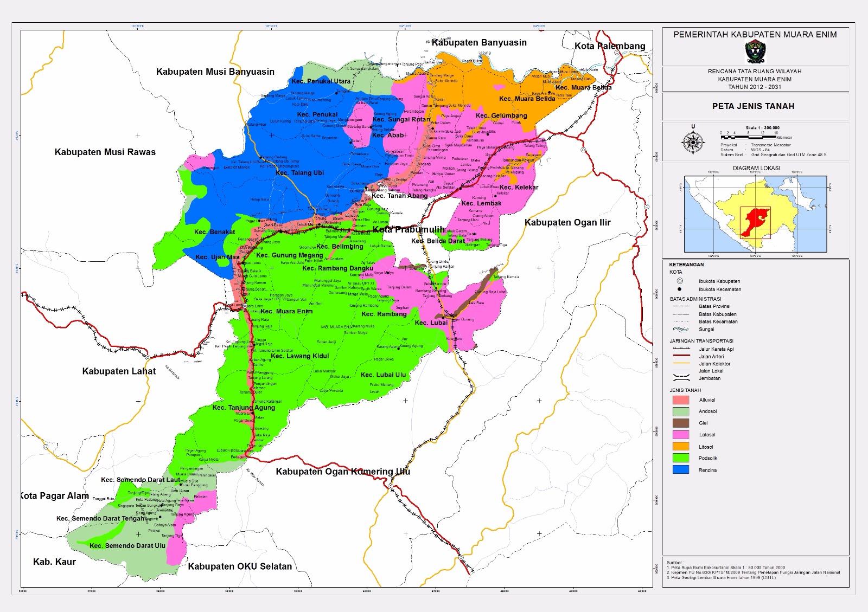
Task: Click the Kota Pagar Alam label
Action: point(55,495)
